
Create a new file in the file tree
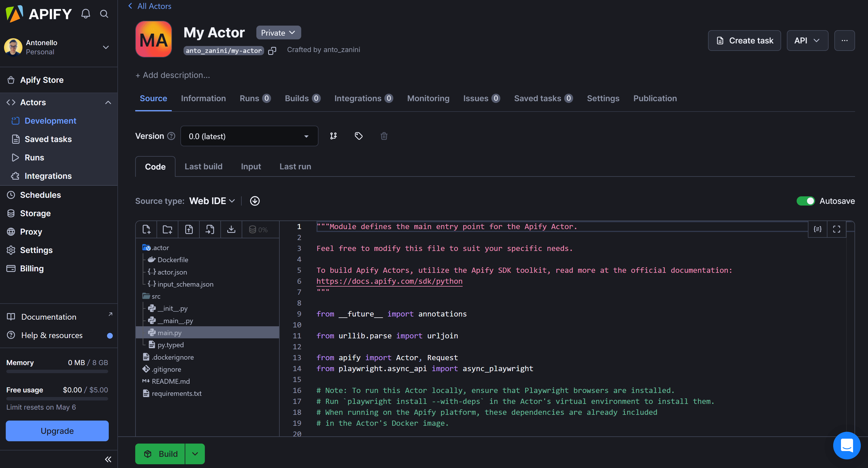146,229
